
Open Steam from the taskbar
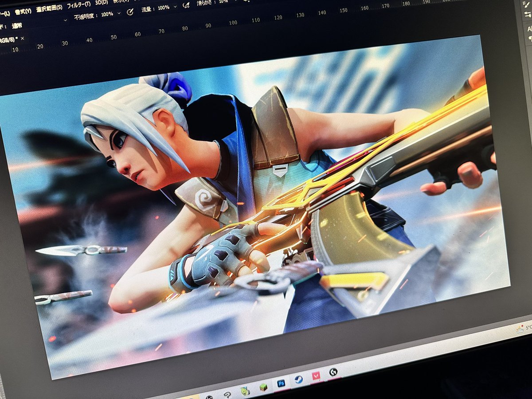299,379
